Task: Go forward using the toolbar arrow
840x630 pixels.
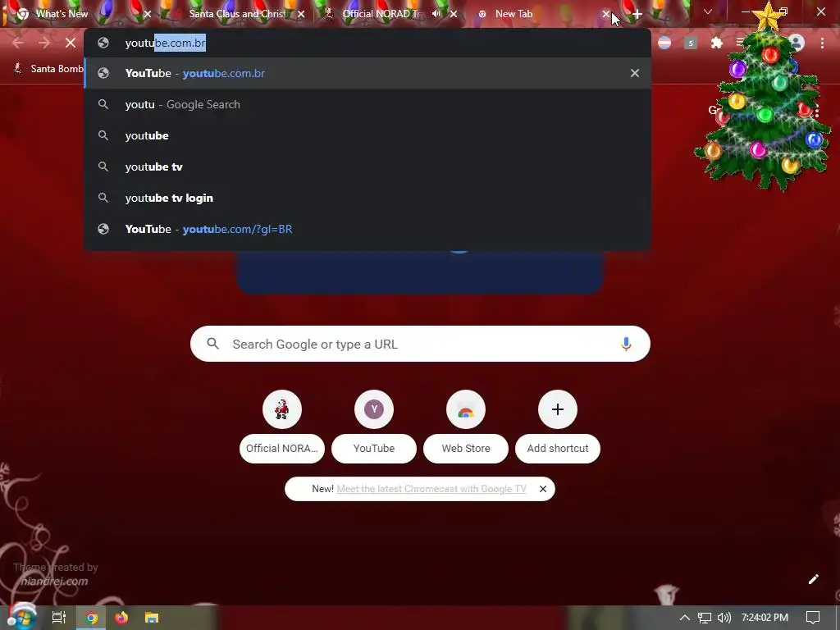Action: pos(44,43)
